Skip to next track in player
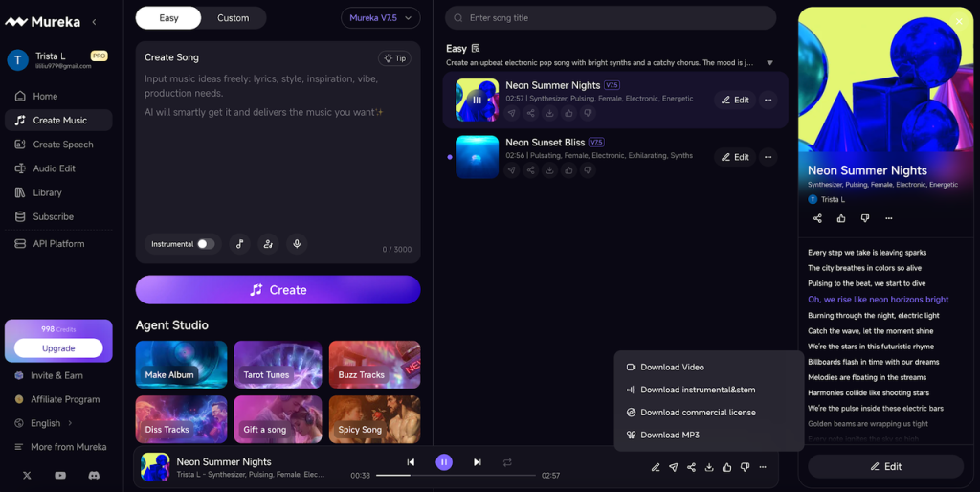Image resolution: width=980 pixels, height=492 pixels. point(477,462)
